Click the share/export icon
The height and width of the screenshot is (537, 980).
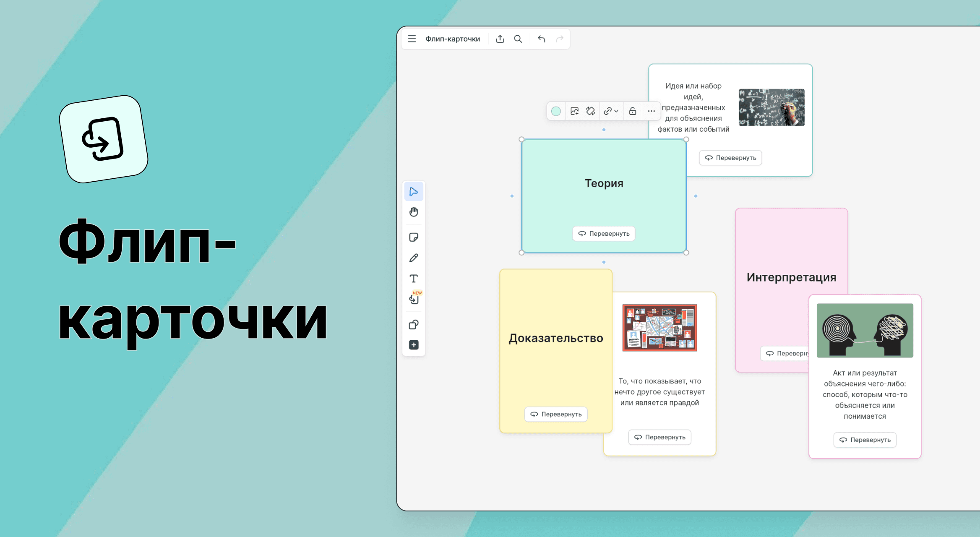[500, 39]
